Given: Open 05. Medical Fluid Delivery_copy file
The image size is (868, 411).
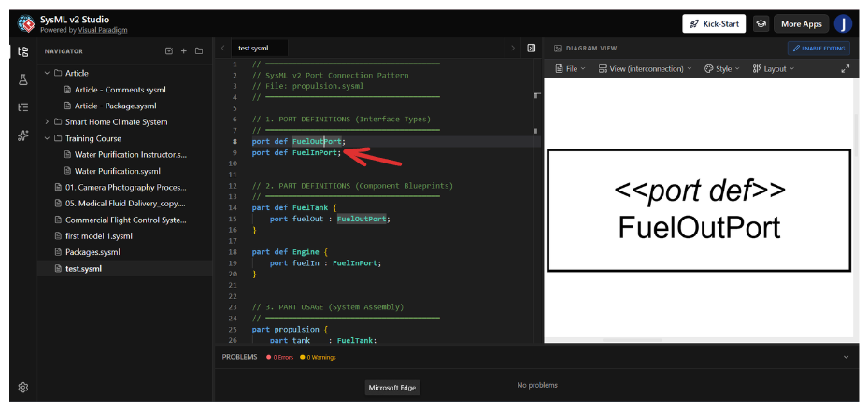Looking at the screenshot, I should (x=125, y=204).
